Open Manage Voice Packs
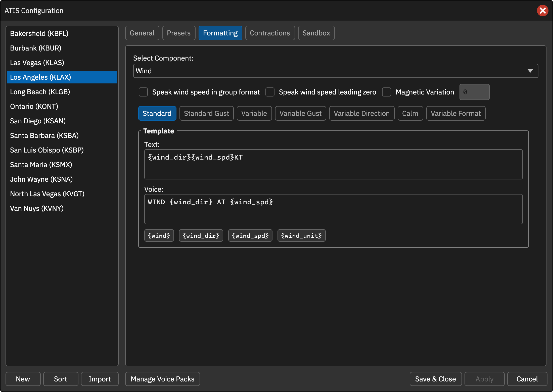The width and height of the screenshot is (553, 392). [162, 379]
